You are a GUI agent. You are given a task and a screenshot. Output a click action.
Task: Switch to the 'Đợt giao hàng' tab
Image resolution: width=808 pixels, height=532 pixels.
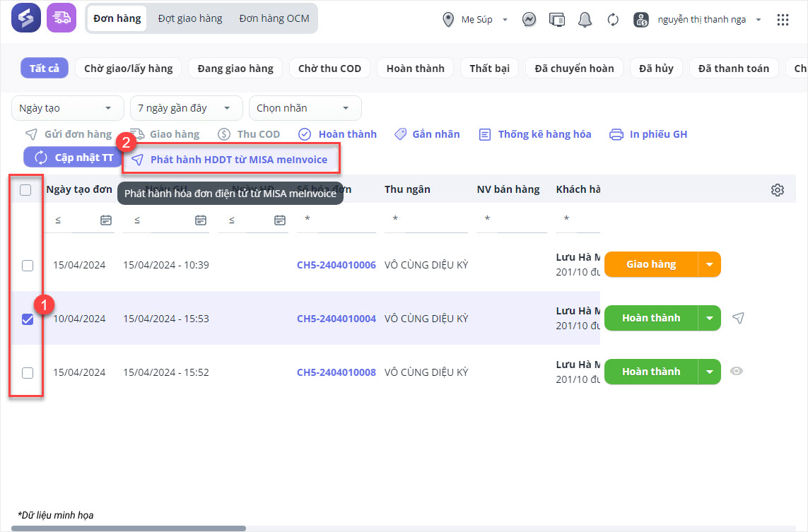(x=190, y=18)
